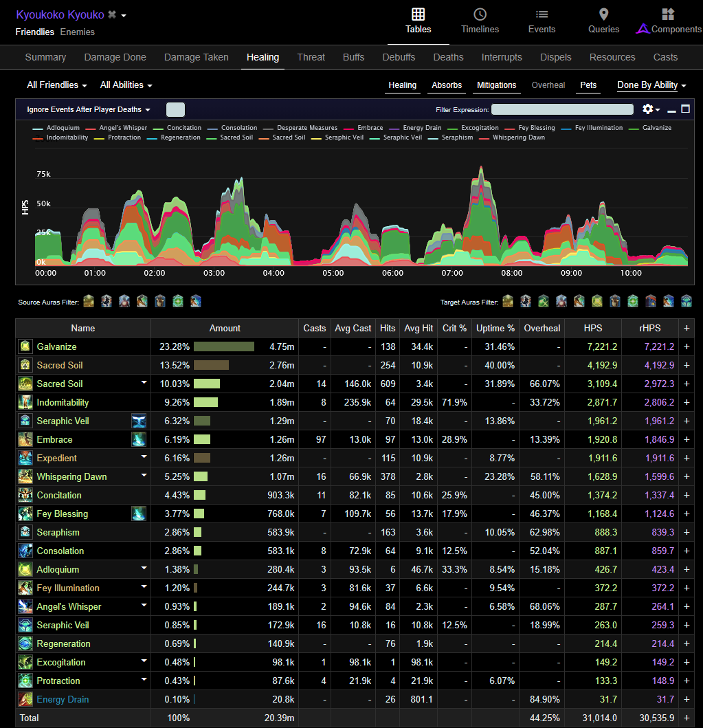Toggle the Overheal filter option
This screenshot has width=703, height=728.
548,85
